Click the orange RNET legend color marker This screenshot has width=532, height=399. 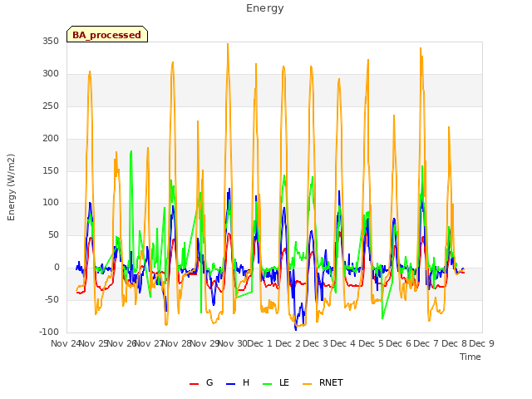click(307, 384)
